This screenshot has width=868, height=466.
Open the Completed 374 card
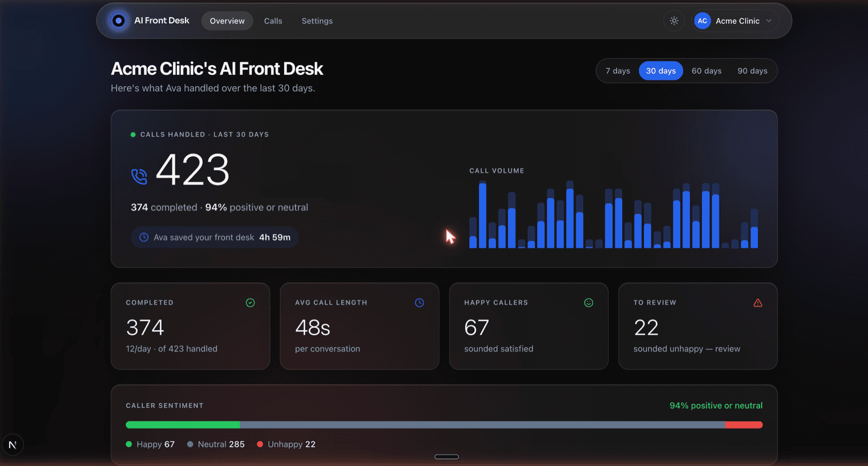coord(190,326)
